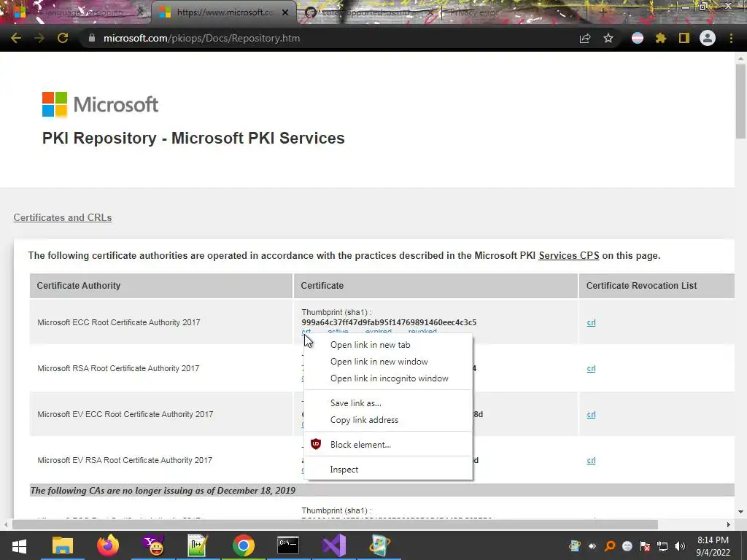747x560 pixels.
Task: Open crl link for ECC Root Certificate Authority 2017
Action: click(x=591, y=322)
